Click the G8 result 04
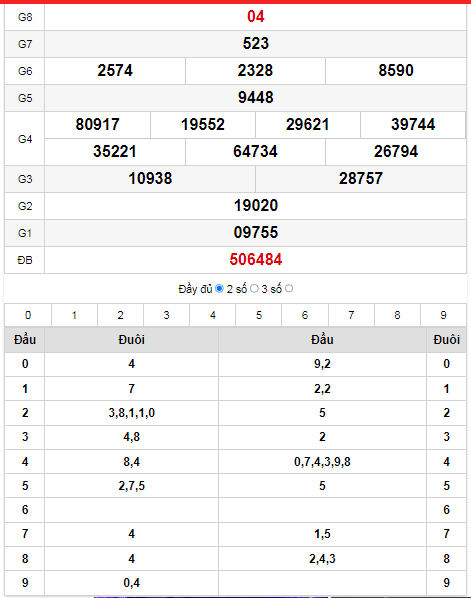 pyautogui.click(x=256, y=16)
